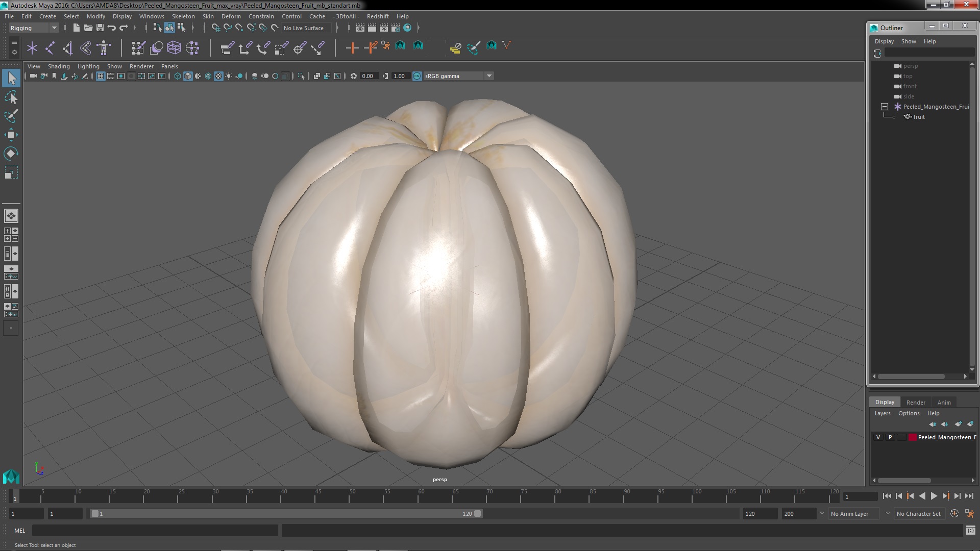Viewport: 980px width, 551px height.
Task: Toggle P playback for Peeled_Mangosteen layer
Action: 890,437
